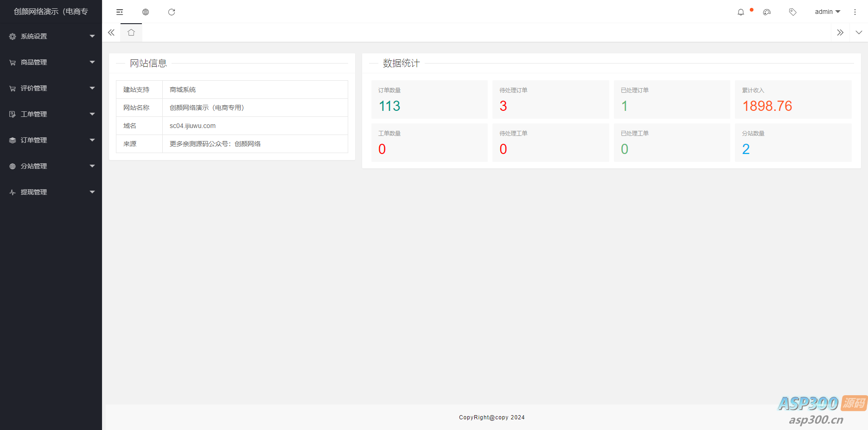Expand 系统设置 with its arrow

(92, 36)
